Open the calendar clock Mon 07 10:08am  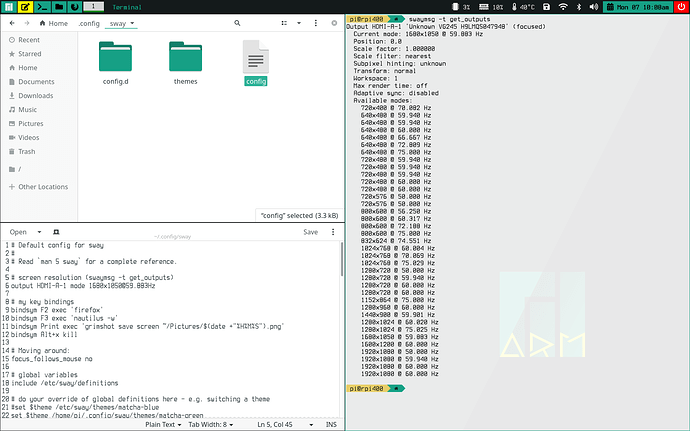point(638,7)
